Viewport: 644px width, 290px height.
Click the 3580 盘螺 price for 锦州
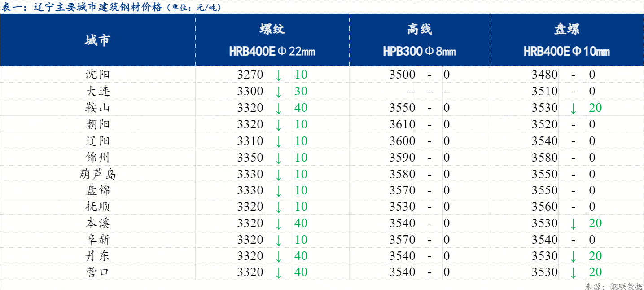point(544,158)
